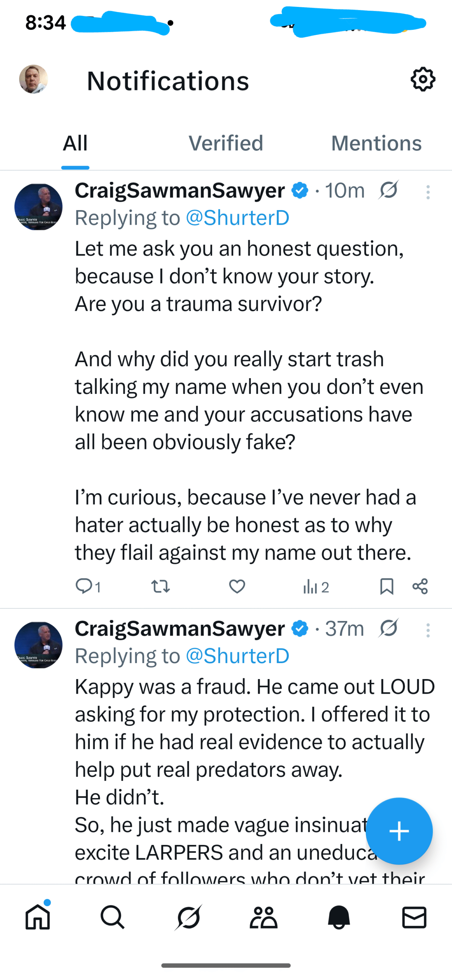
Task: Retweet the 10m CraigSawmanSawyer reply
Action: click(x=161, y=586)
